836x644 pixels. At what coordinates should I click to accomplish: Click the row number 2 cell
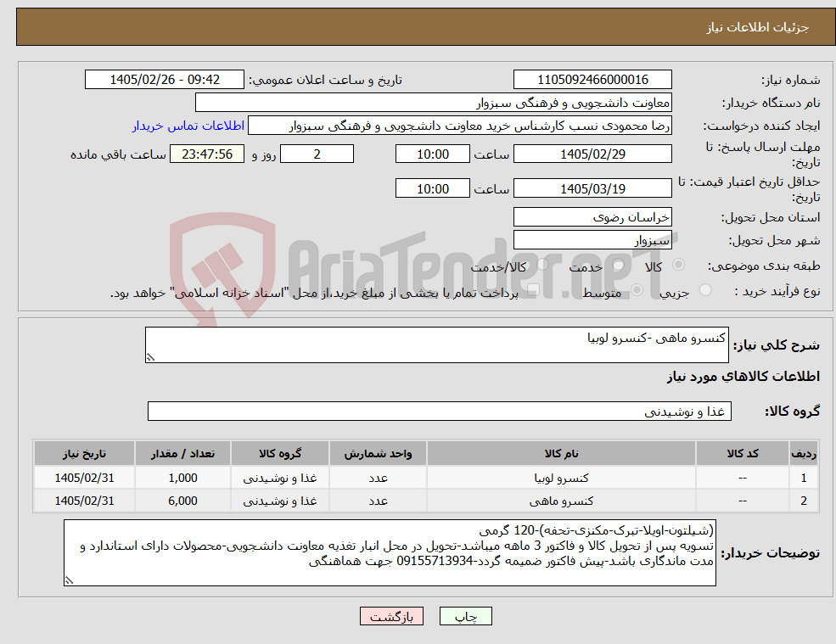pos(804,501)
